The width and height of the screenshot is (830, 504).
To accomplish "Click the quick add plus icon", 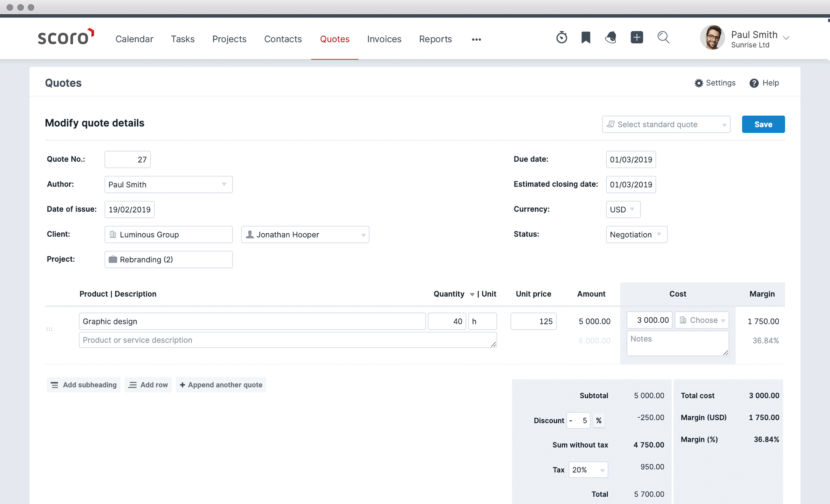I will click(x=637, y=37).
